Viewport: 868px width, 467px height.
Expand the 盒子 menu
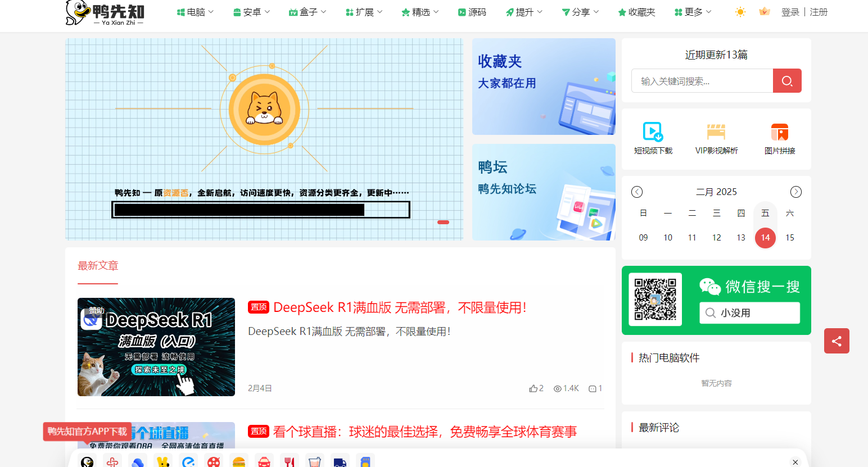click(308, 12)
